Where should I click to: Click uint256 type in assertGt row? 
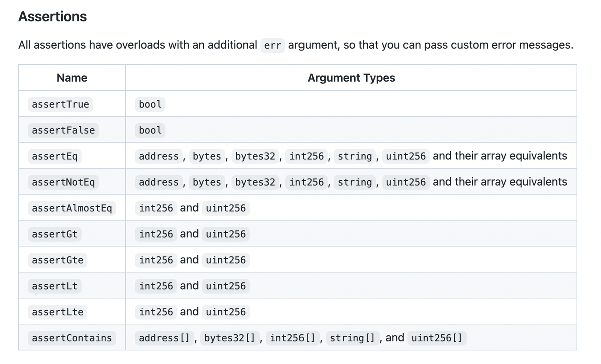click(226, 234)
